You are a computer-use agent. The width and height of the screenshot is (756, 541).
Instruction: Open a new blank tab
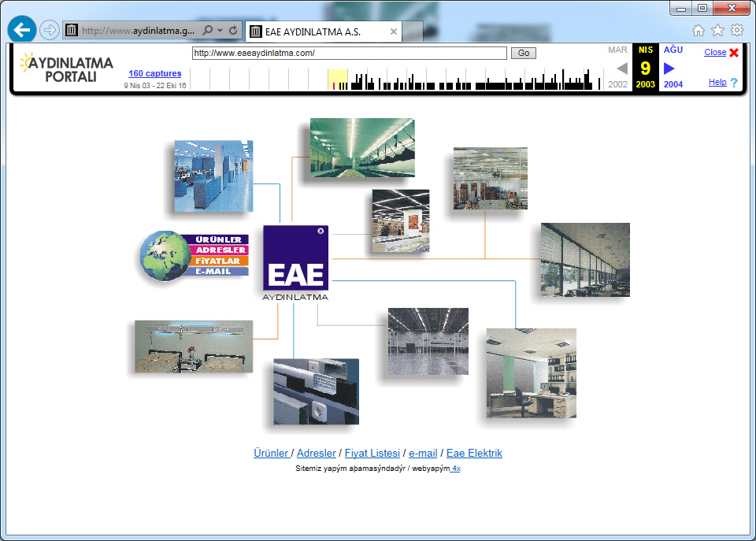tap(412, 31)
